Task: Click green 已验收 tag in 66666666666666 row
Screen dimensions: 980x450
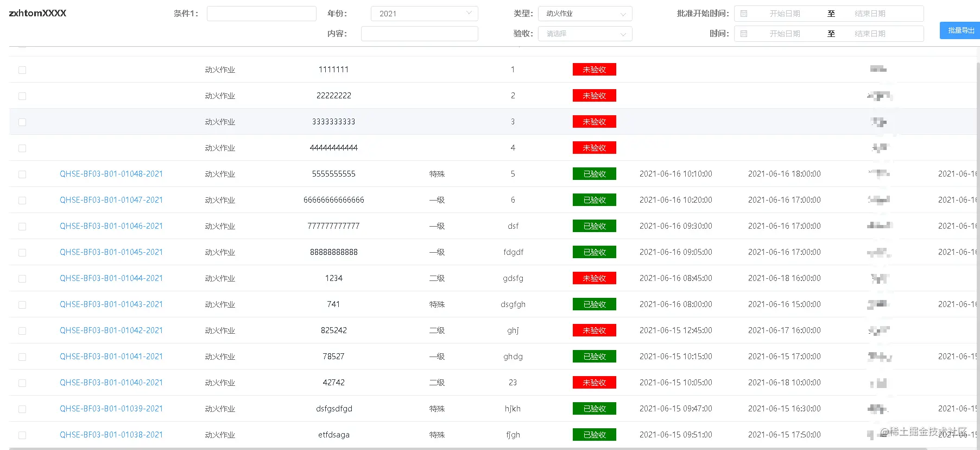Action: click(x=595, y=200)
